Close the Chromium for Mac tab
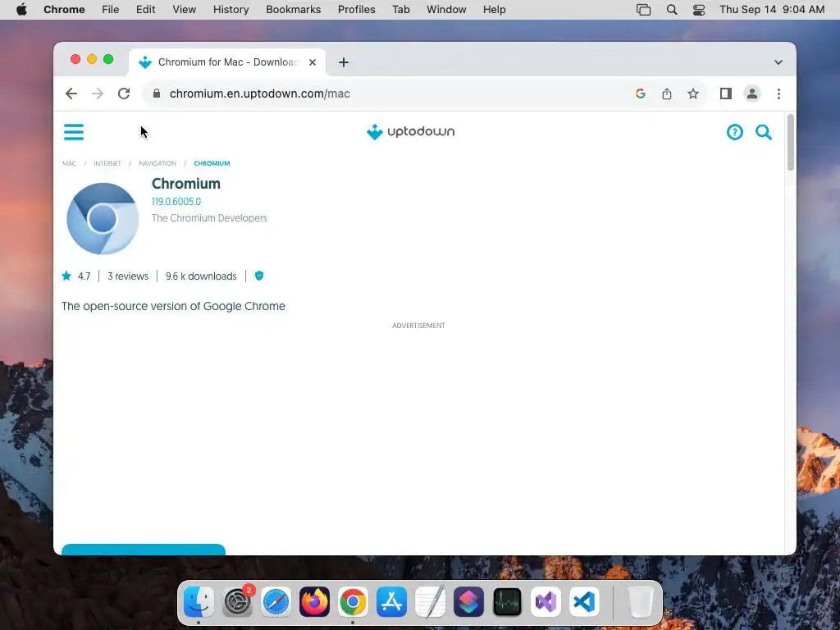Image resolution: width=840 pixels, height=630 pixels. [x=313, y=62]
